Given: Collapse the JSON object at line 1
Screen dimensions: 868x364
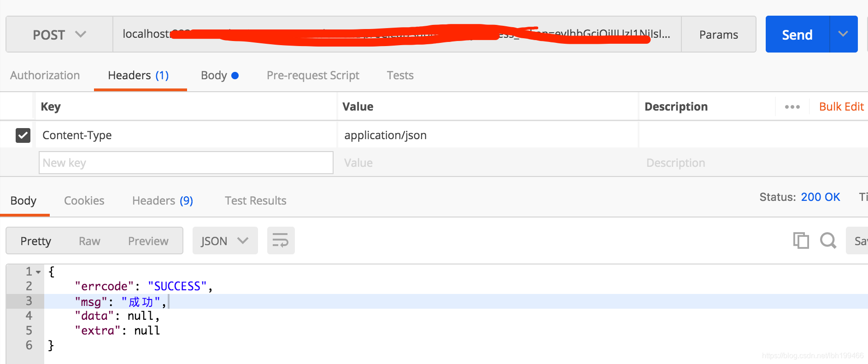Looking at the screenshot, I should 38,272.
